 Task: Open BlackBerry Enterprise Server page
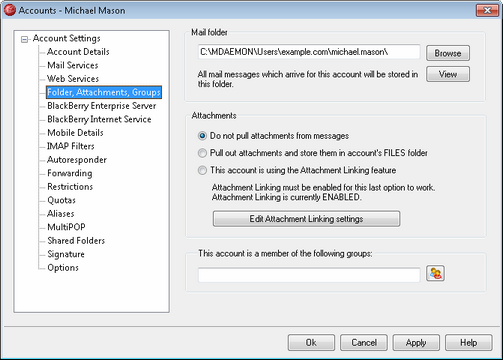click(102, 106)
